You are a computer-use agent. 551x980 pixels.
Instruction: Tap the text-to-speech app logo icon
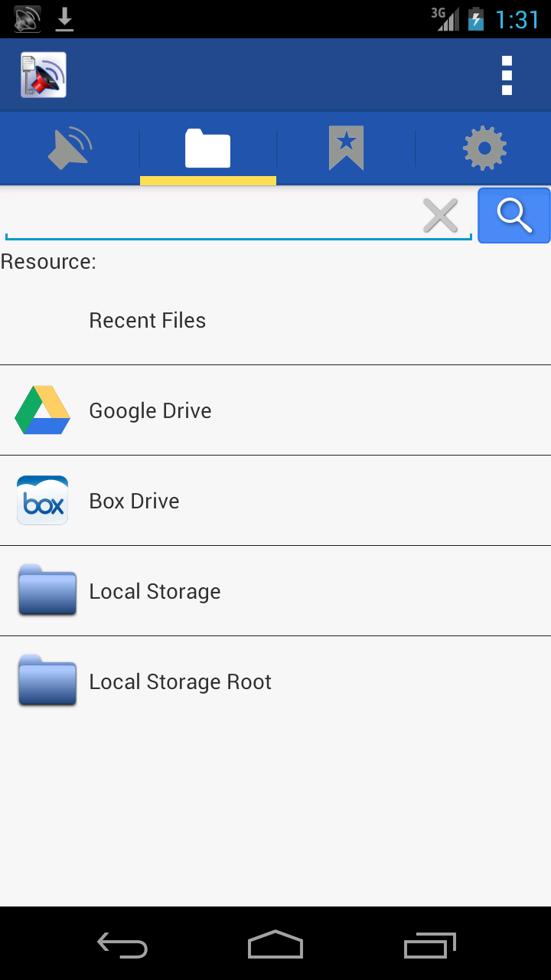44,75
